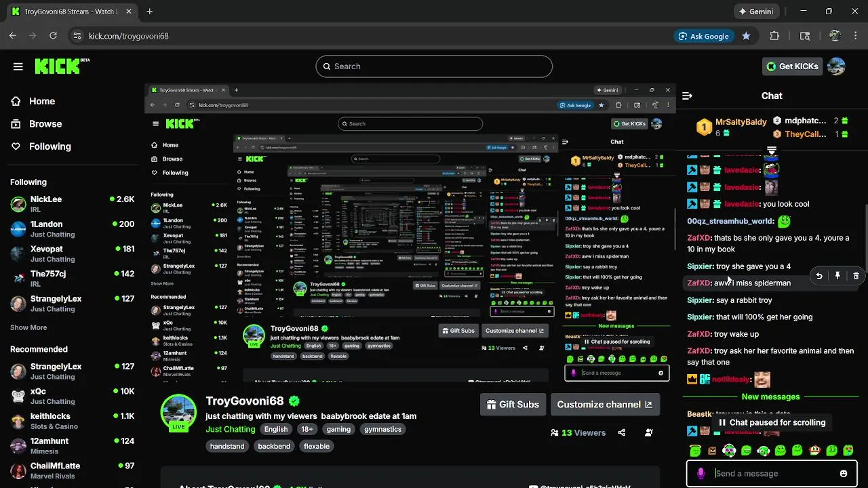
Task: Click the KICK logo
Action: (62, 66)
